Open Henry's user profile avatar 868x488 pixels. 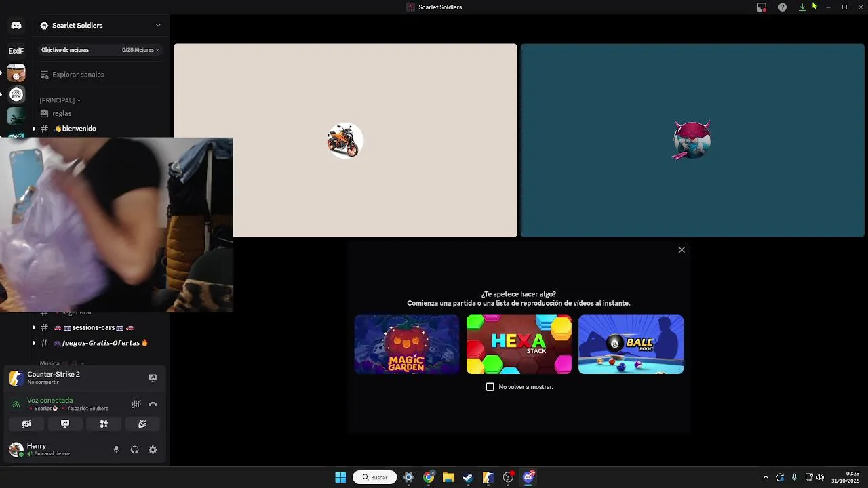(x=16, y=449)
